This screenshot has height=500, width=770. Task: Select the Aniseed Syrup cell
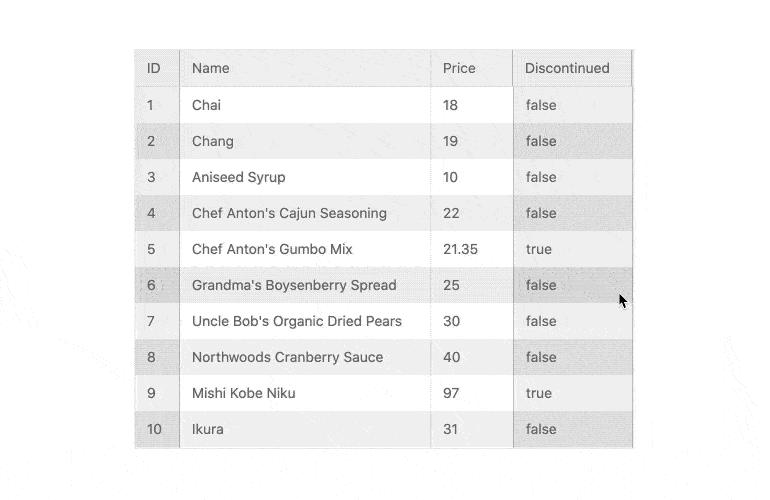tap(239, 177)
